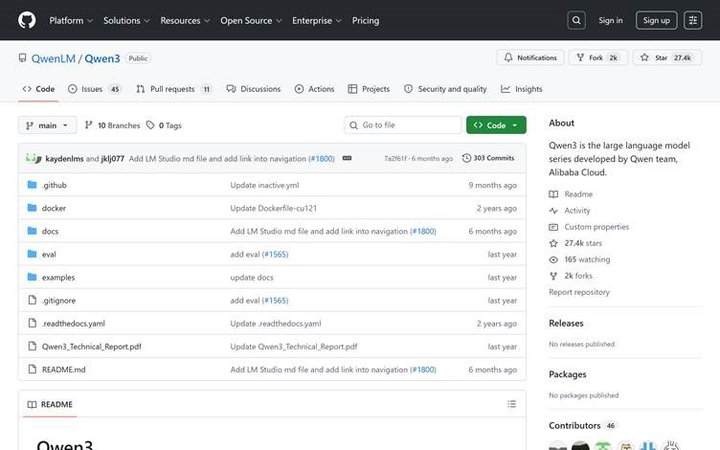The image size is (720, 450).
Task: Open 'update docs' commit message
Action: [x=252, y=277]
